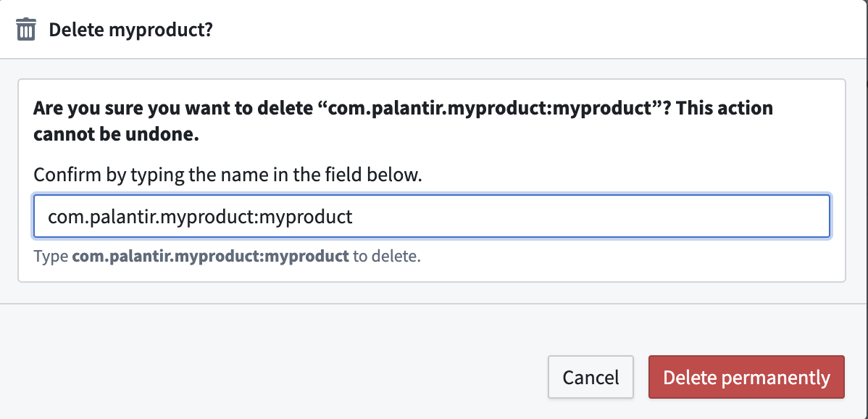The height and width of the screenshot is (419, 868).
Task: Click the word "Type" in helper hint
Action: (51, 256)
